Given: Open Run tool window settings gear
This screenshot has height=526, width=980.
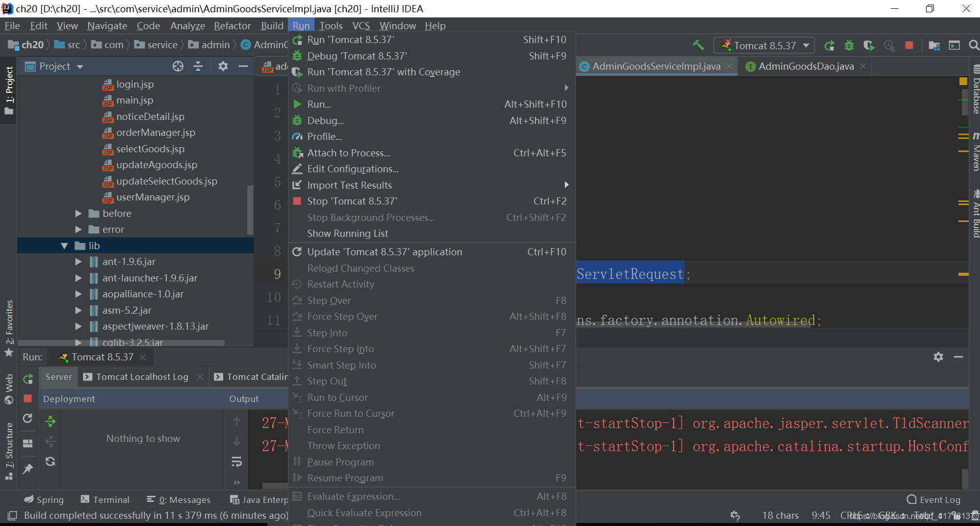Looking at the screenshot, I should pyautogui.click(x=938, y=357).
